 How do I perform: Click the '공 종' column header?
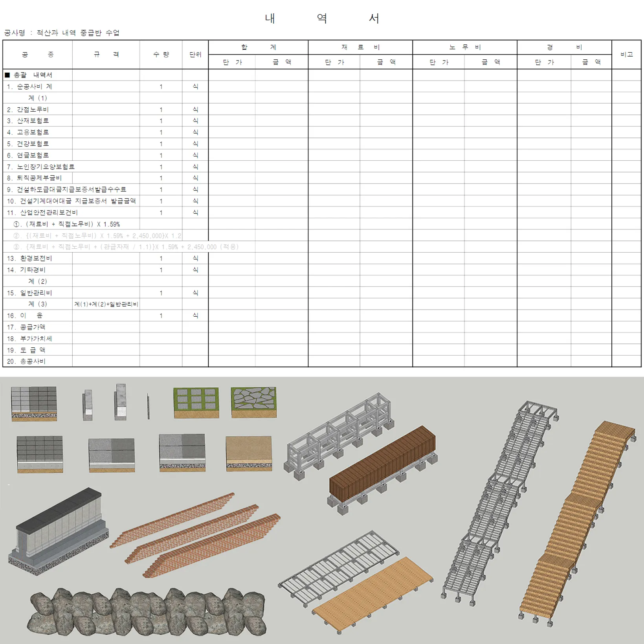(38, 55)
